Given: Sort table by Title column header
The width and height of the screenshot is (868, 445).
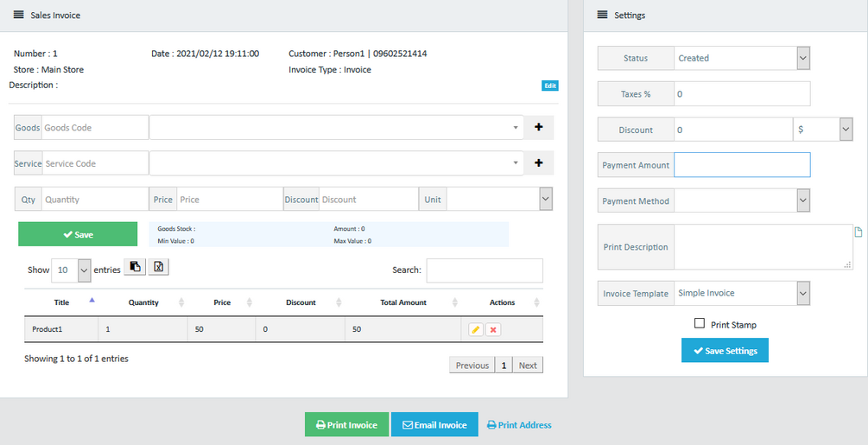Looking at the screenshot, I should [x=61, y=302].
